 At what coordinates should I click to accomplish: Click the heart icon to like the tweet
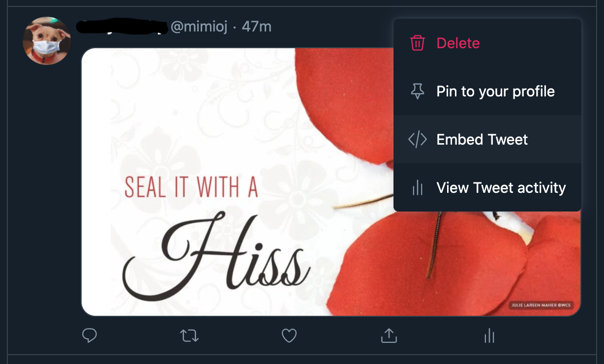(289, 336)
